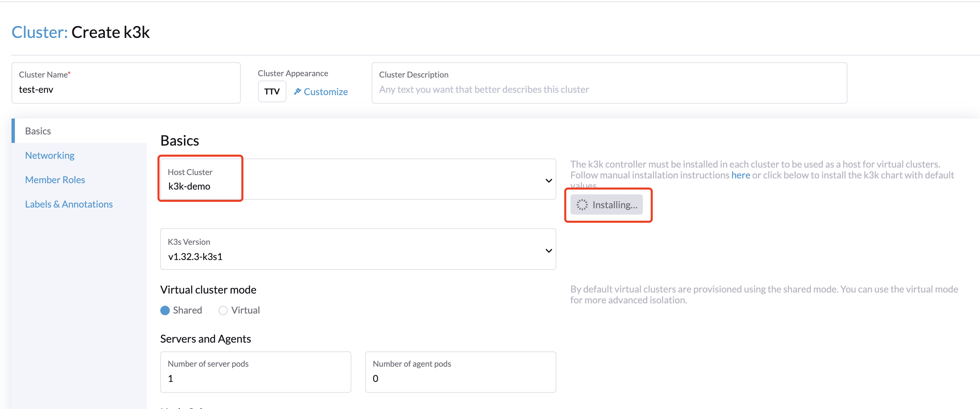Go to Labels & Annotations tab
Screen dimensions: 980x409
point(69,204)
